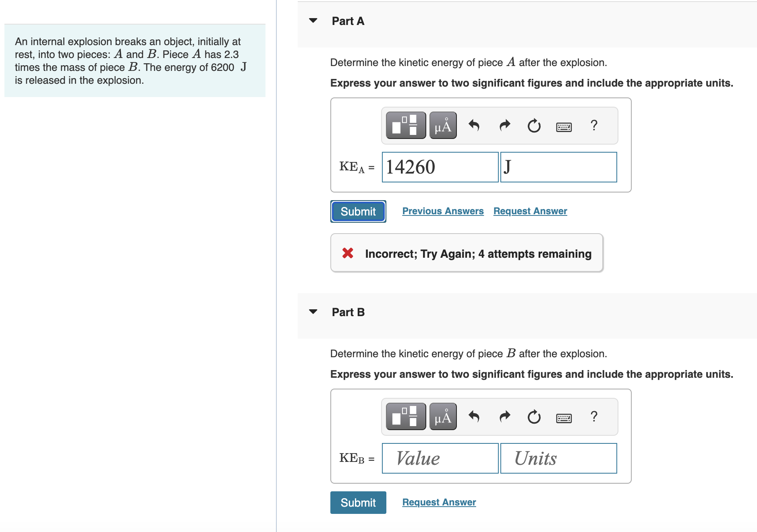This screenshot has width=757, height=532.
Task: Submit the Part A answer
Action: tap(358, 211)
